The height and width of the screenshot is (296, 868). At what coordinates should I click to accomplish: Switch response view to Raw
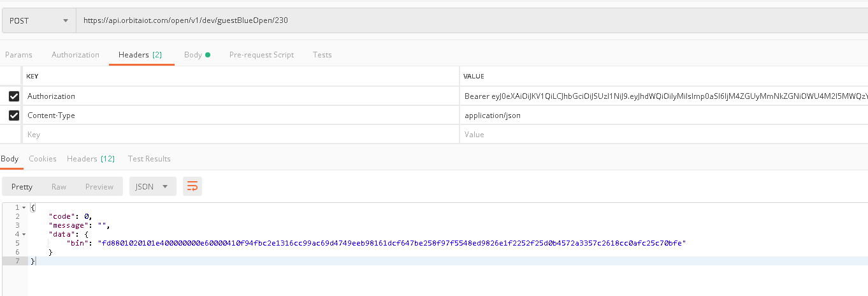point(59,186)
